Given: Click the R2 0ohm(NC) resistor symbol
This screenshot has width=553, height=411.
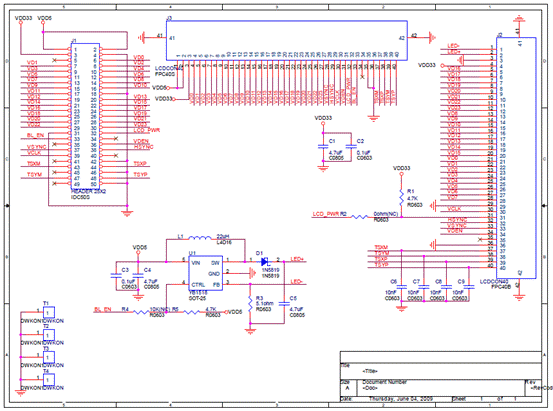Looking at the screenshot, I should tap(360, 217).
